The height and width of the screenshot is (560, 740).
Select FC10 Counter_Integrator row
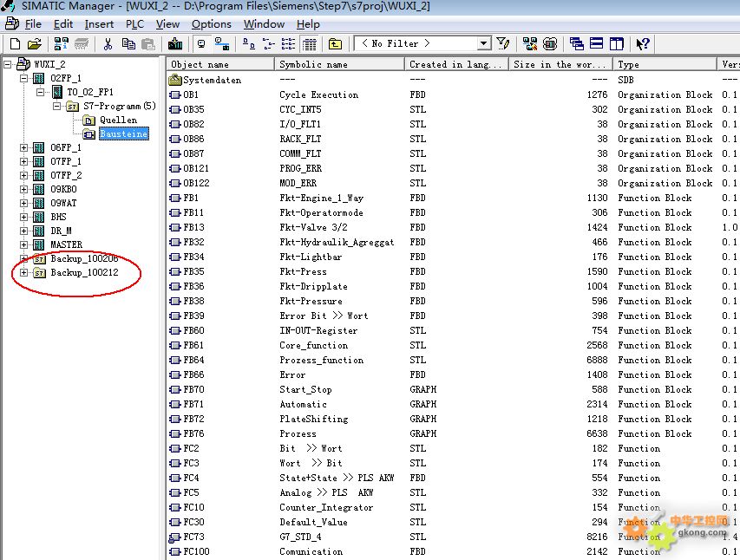tap(453, 508)
